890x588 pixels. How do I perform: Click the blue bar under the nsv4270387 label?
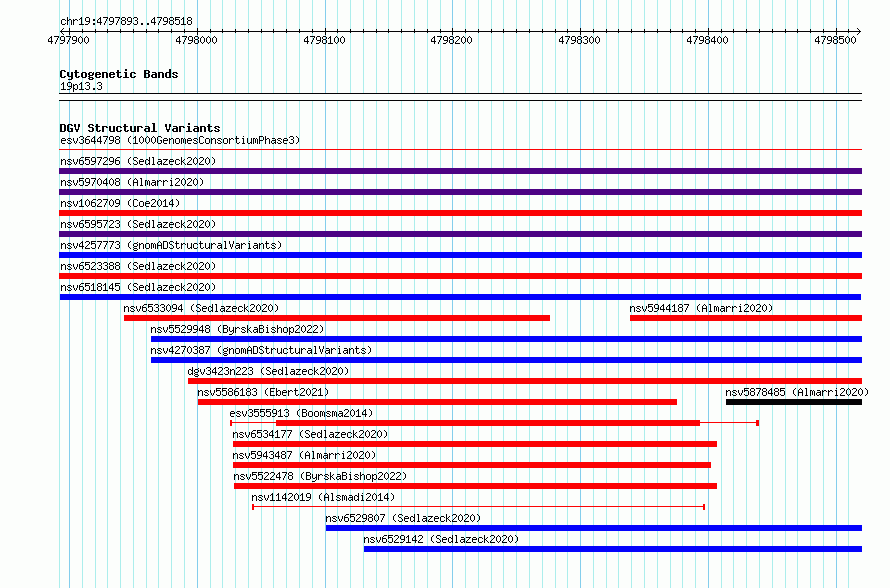pyautogui.click(x=506, y=360)
